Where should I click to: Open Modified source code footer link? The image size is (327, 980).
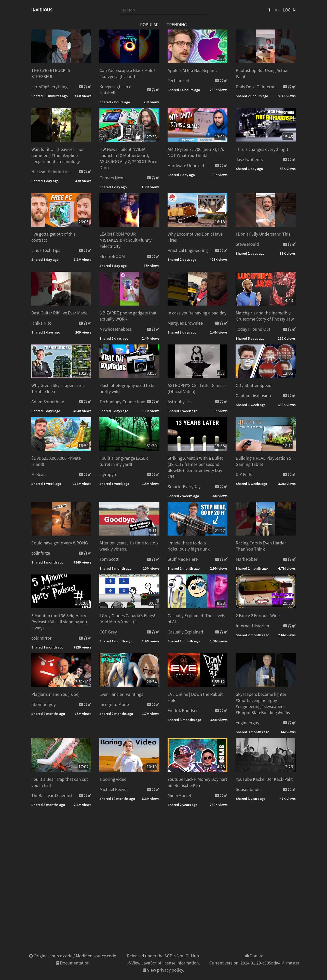[96, 956]
